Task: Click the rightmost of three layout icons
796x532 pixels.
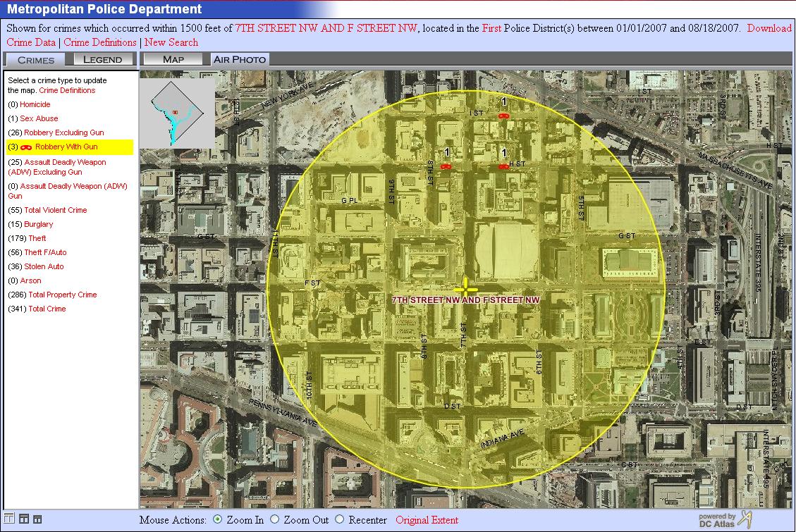Action: [x=37, y=519]
